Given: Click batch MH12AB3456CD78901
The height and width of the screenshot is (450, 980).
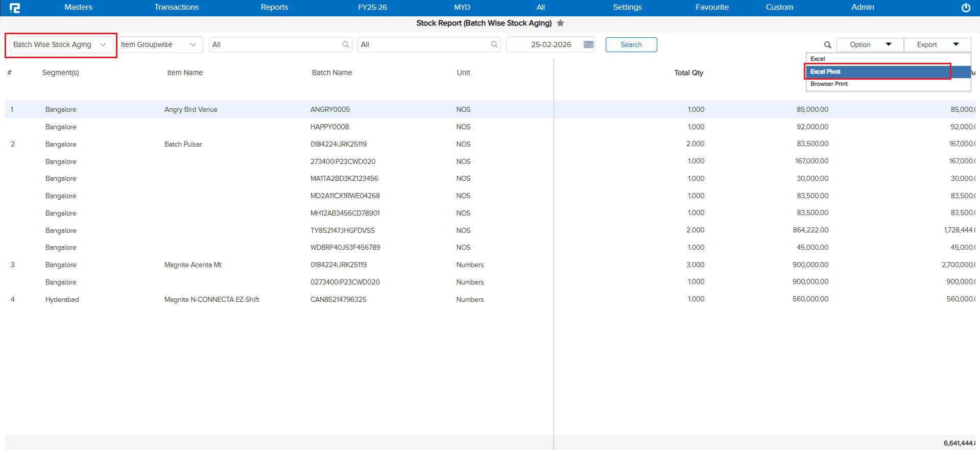Looking at the screenshot, I should [x=345, y=213].
